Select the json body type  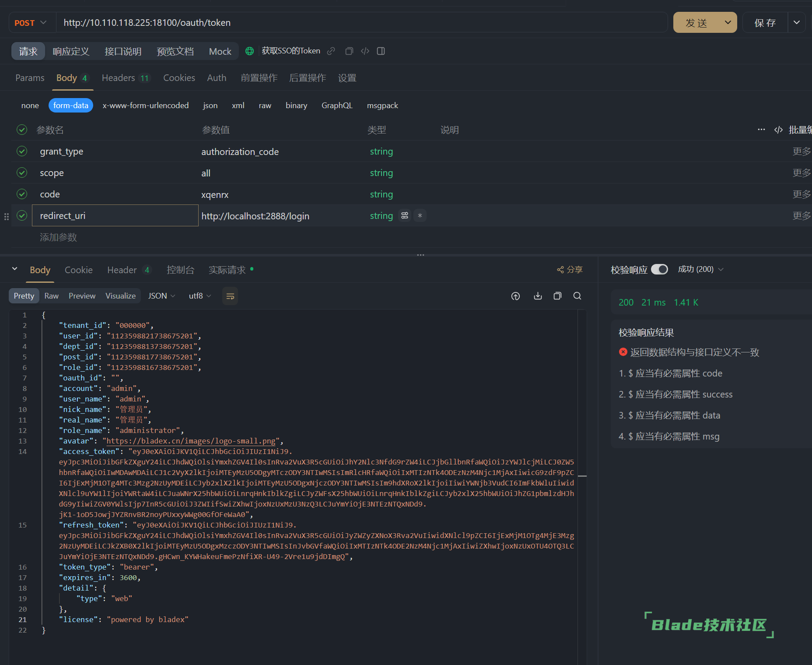[x=210, y=106]
